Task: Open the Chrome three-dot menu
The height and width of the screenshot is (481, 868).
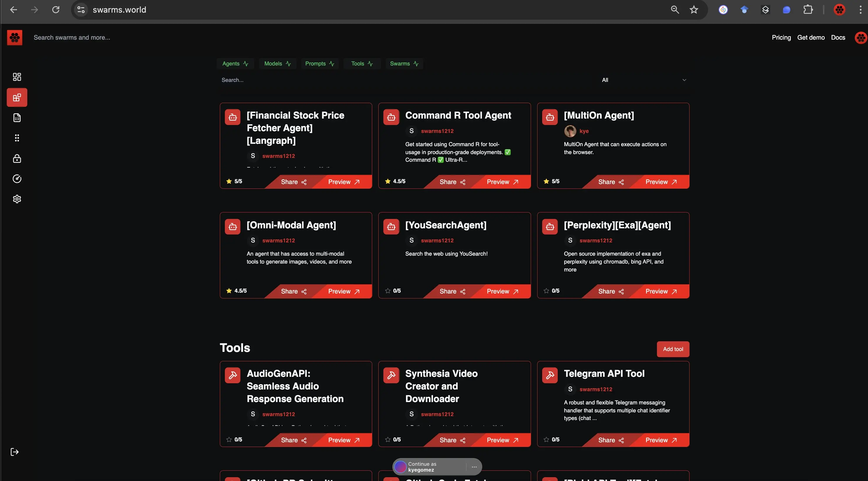Action: tap(860, 10)
